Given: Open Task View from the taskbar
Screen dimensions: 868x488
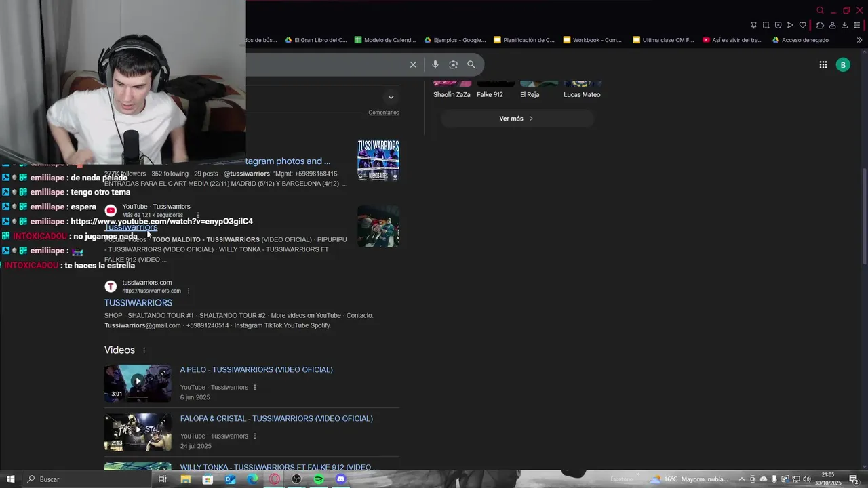Looking at the screenshot, I should pos(163,479).
